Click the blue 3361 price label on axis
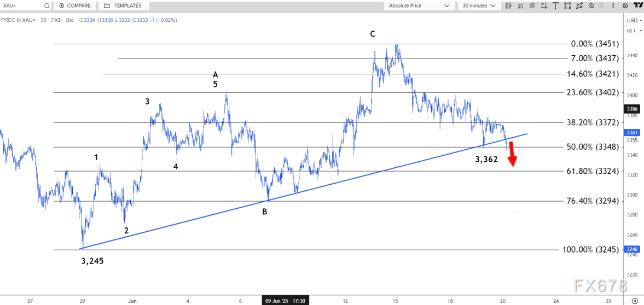Viewport: 644px width, 305px height. point(632,132)
